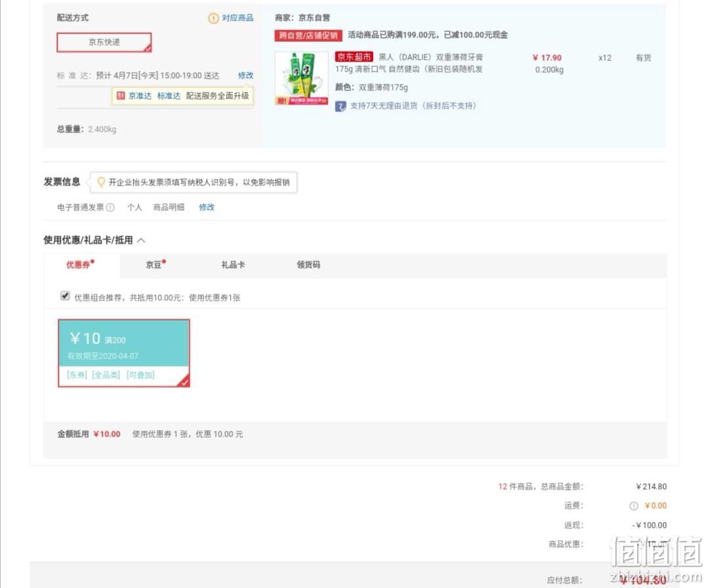The width and height of the screenshot is (708, 588).
Task: Click the 总重量 2.400kg value
Action: [102, 130]
